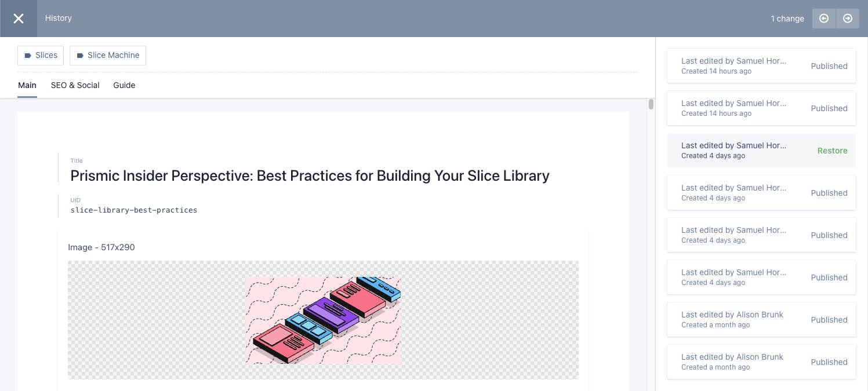Viewport: 868px width, 391px height.
Task: Click the previous change arrow icon
Action: (823, 18)
